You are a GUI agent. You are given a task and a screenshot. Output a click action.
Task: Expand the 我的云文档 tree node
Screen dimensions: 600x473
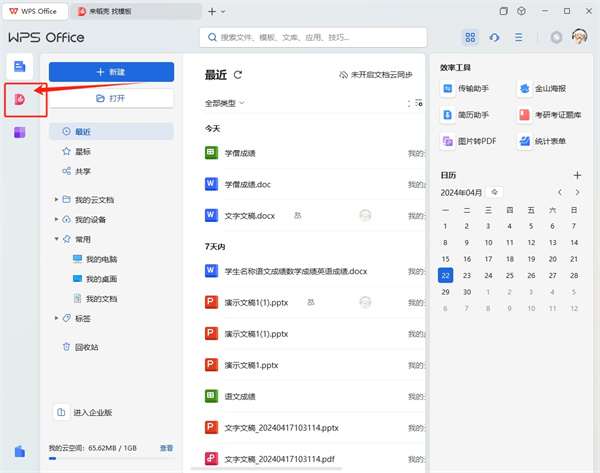pyautogui.click(x=56, y=199)
